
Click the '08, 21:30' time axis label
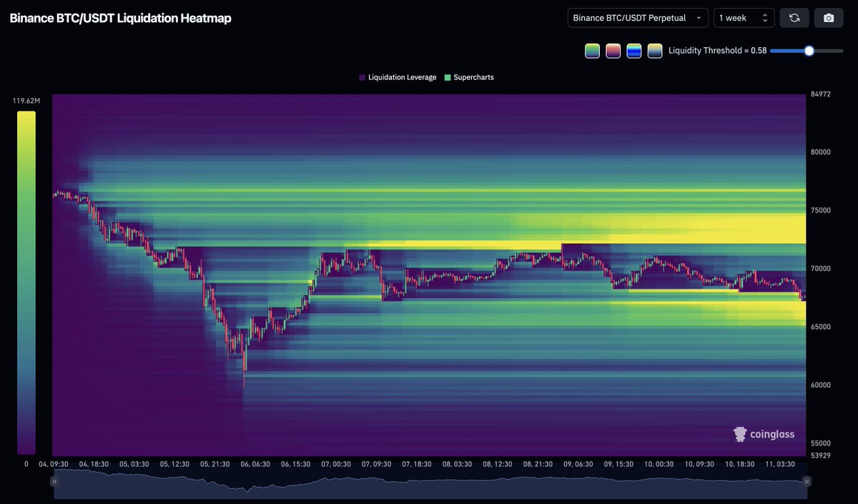click(x=538, y=464)
